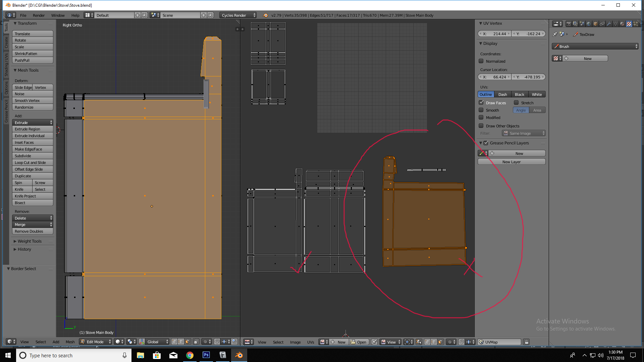Adjust the UV Vertex Y value field
Screen dimensions: 644x362
(x=528, y=34)
